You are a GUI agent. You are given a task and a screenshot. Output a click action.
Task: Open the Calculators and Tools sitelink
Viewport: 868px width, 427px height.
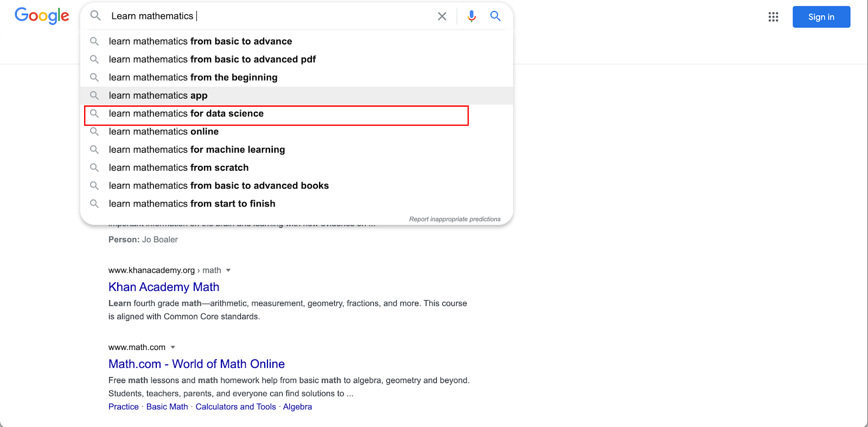point(235,407)
